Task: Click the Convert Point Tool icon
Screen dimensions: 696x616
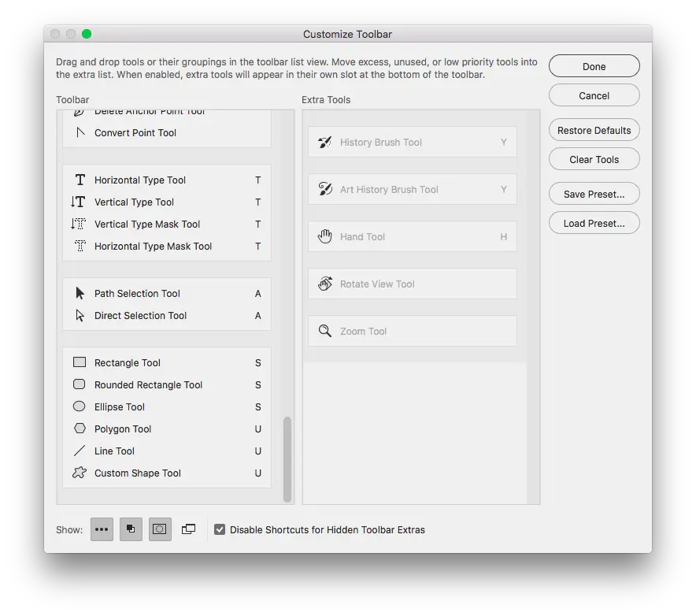Action: click(x=80, y=132)
